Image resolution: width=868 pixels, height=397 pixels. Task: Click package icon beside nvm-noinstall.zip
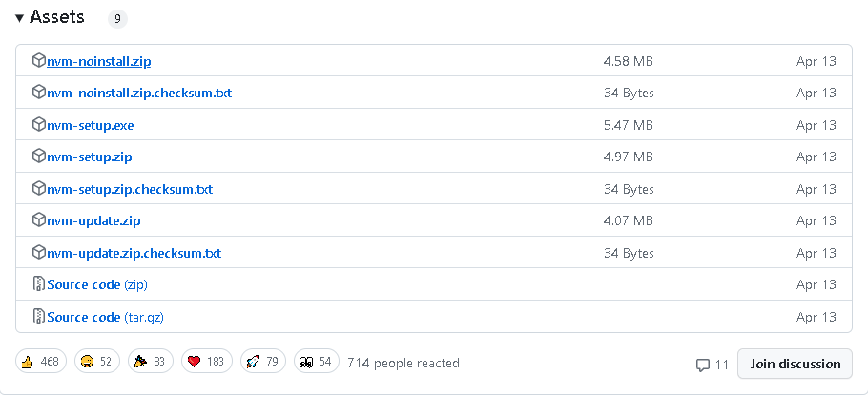point(39,61)
